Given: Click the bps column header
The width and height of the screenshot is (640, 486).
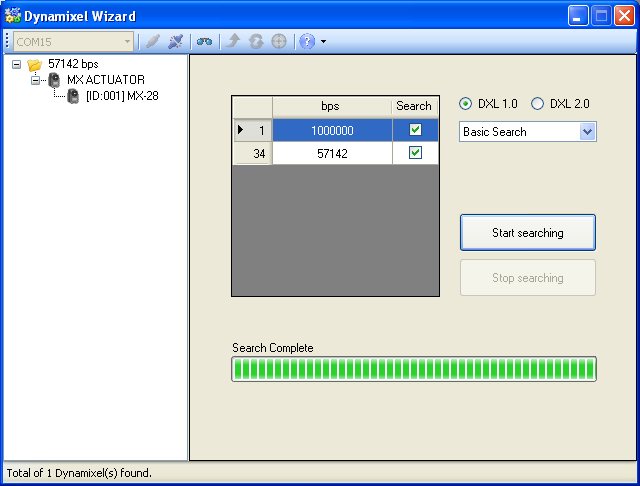Looking at the screenshot, I should point(330,106).
